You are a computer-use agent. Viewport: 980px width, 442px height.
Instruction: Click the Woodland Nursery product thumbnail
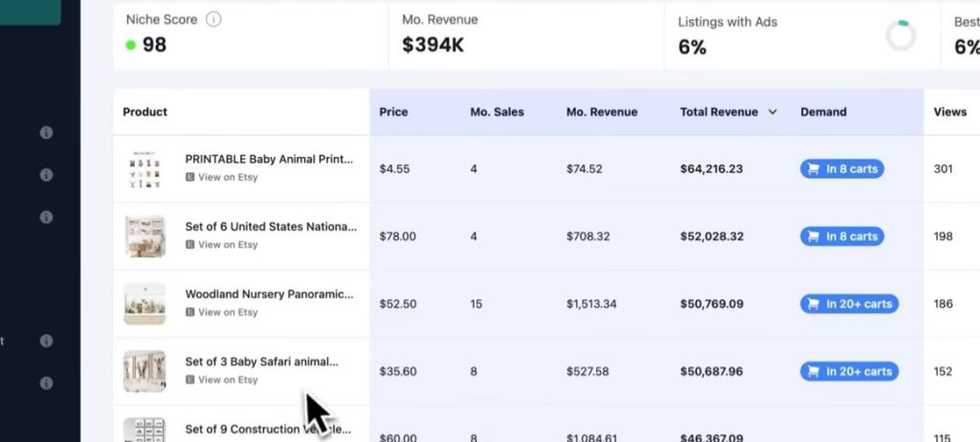[145, 303]
